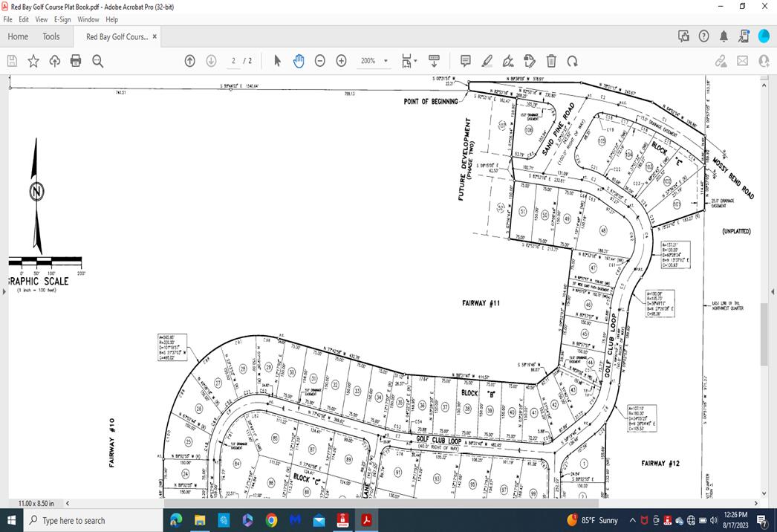Open the E-Sign menu
The height and width of the screenshot is (532, 777).
click(62, 19)
